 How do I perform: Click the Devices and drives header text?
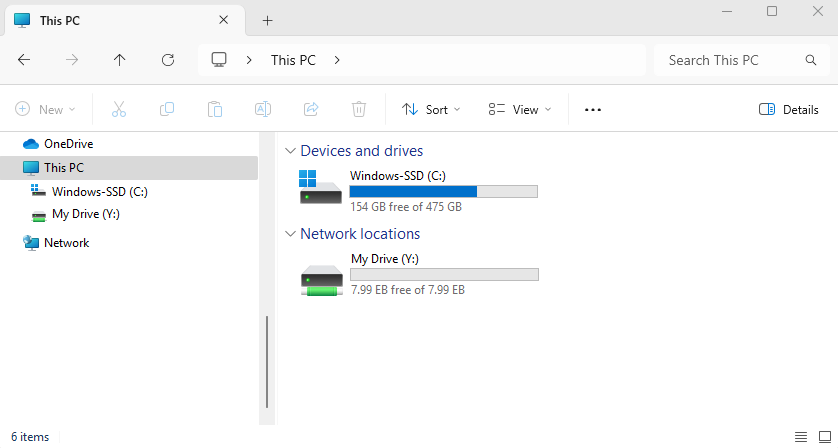362,151
